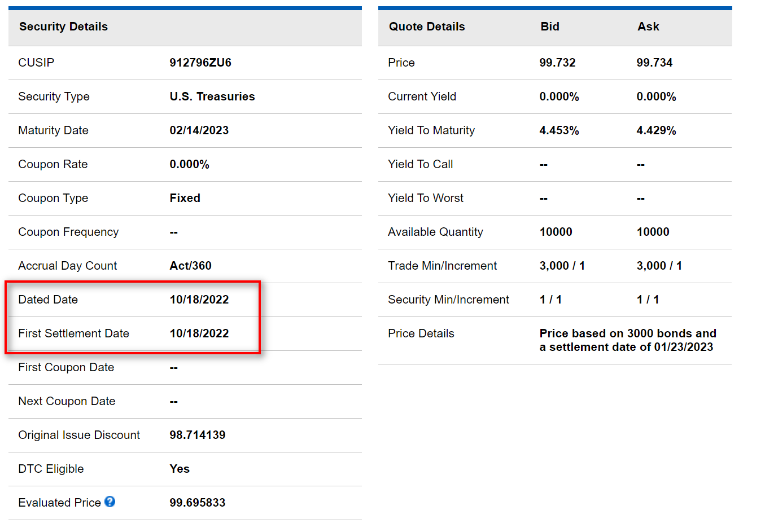
Task: Click the Ask price 99.734
Action: [655, 63]
